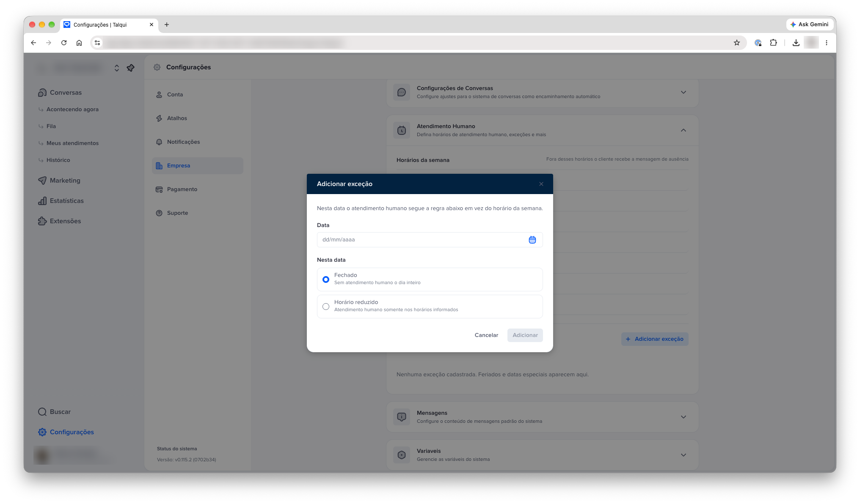Open Estatísticas in the sidebar

(61, 201)
